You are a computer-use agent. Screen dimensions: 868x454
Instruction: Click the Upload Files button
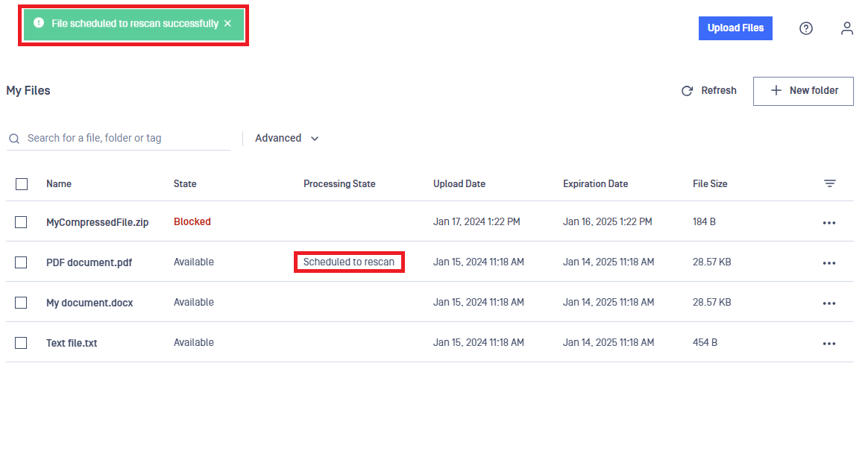(x=735, y=28)
